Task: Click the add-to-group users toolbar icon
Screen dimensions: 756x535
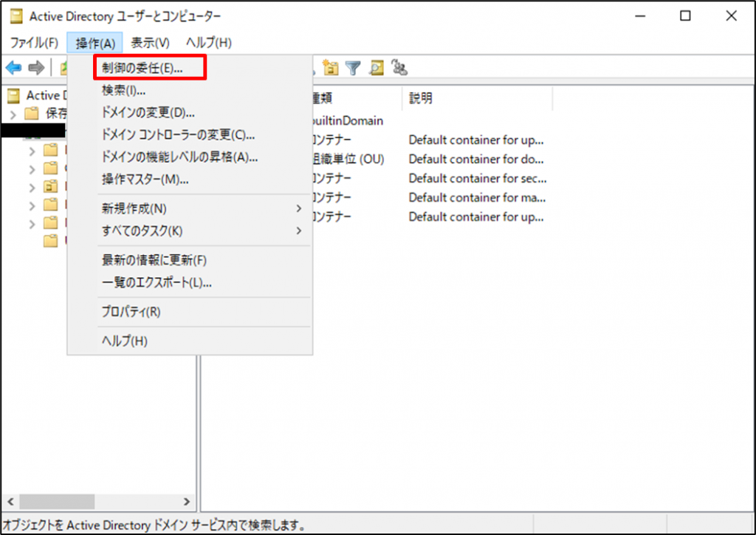Action: (399, 67)
